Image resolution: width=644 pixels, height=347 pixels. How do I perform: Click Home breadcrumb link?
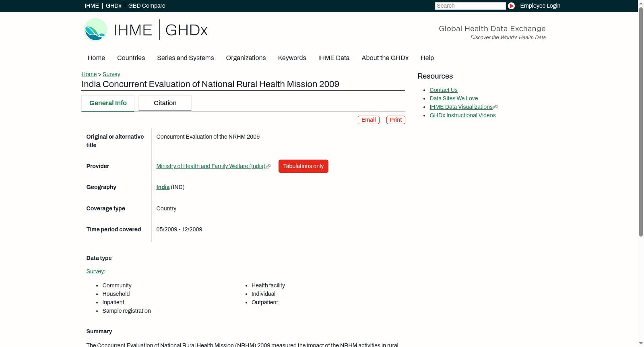tap(89, 74)
